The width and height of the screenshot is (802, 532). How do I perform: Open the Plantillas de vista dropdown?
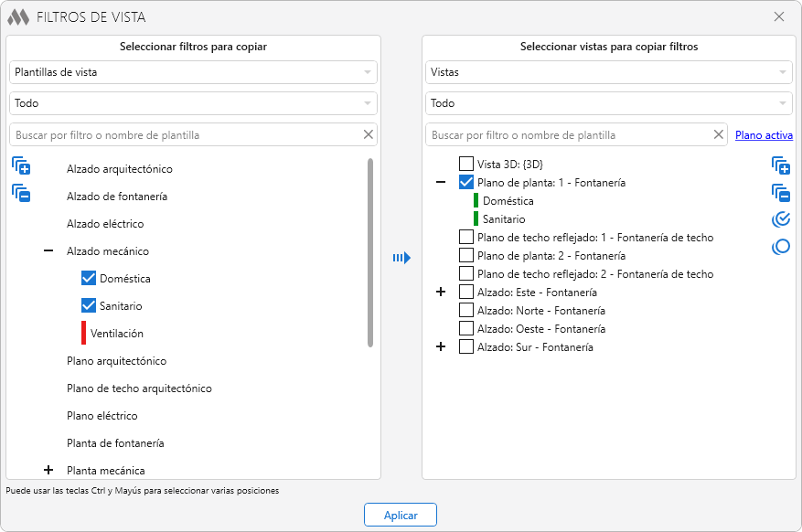pos(193,71)
